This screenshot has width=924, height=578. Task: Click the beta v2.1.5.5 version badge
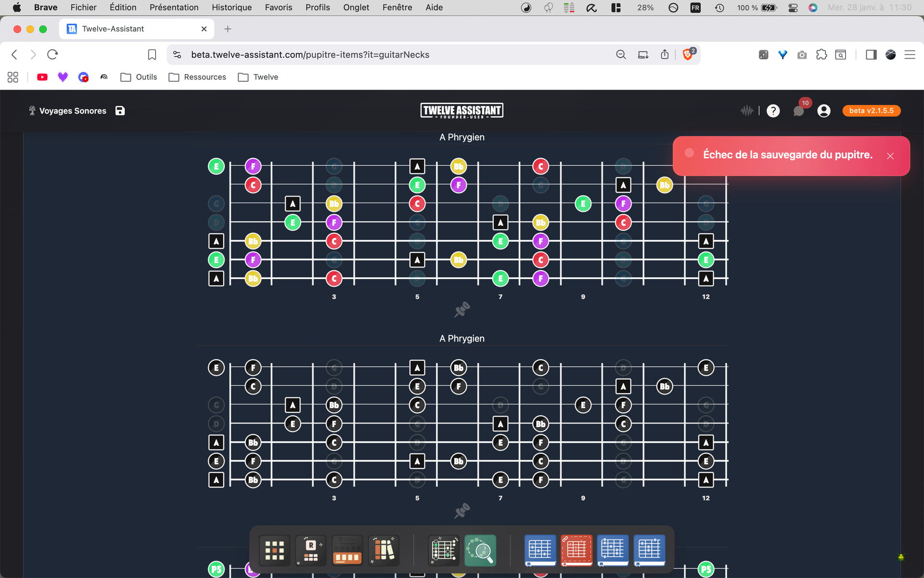(871, 111)
